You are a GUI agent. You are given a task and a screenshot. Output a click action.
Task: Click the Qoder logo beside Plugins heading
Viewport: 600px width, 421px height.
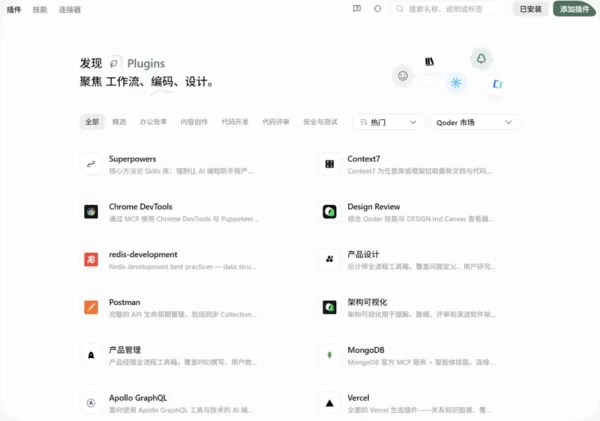pos(114,63)
